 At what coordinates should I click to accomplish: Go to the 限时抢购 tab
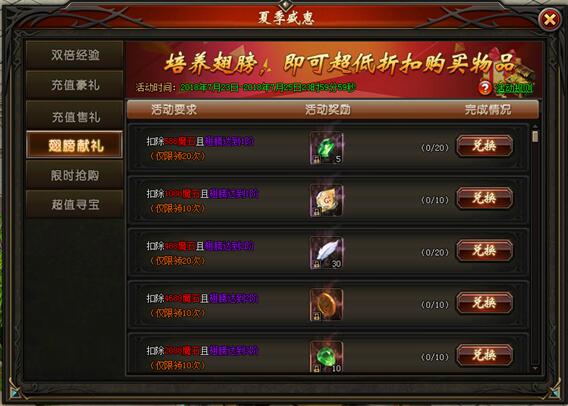75,175
